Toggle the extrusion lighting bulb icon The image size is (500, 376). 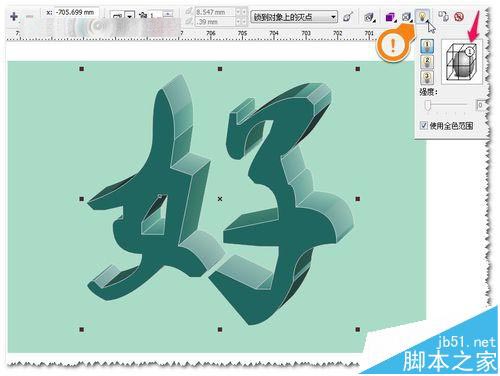tap(422, 16)
